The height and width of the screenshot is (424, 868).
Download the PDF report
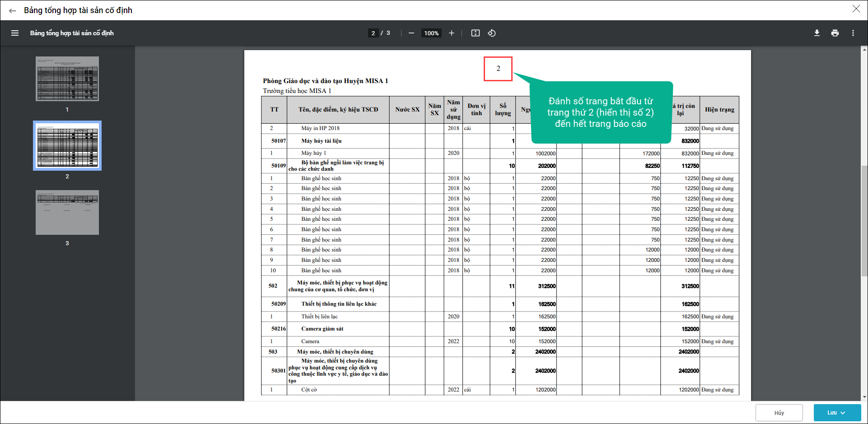817,33
